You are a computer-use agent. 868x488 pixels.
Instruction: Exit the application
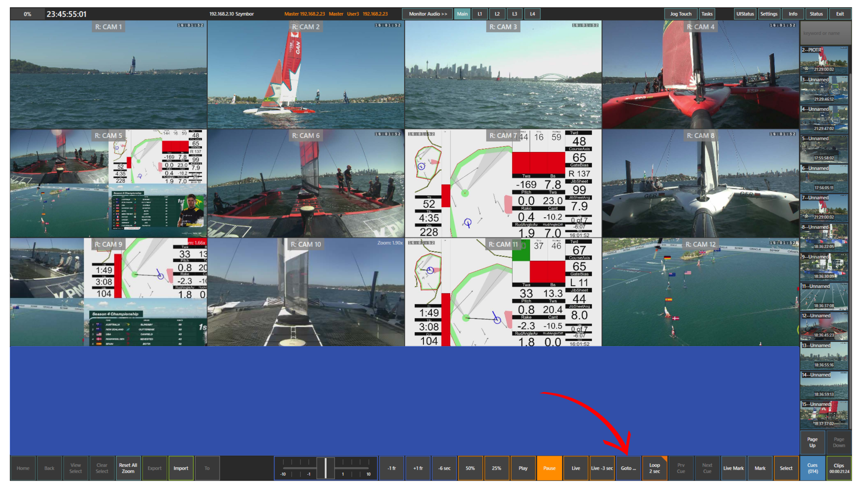pos(840,14)
